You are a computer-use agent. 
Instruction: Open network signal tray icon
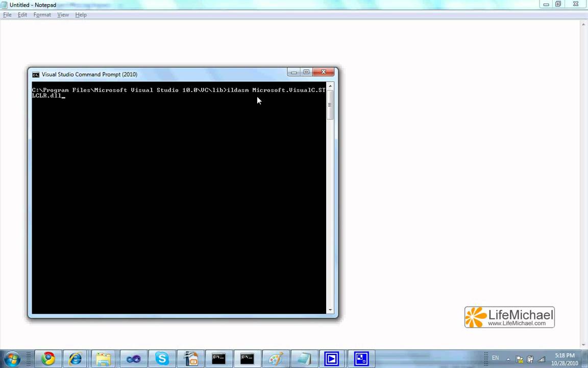[x=542, y=359]
